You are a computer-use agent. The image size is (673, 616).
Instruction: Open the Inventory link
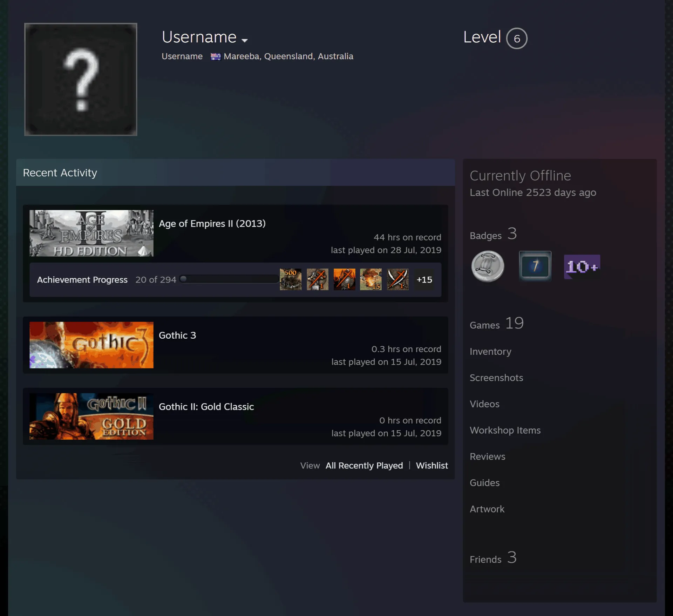490,352
